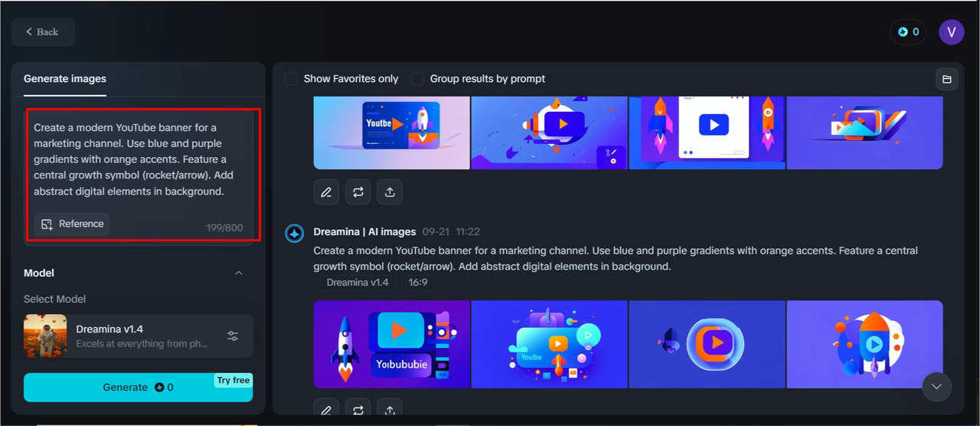The height and width of the screenshot is (426, 980).
Task: Open the Youtbe rocket banner thumbnail
Action: (392, 133)
